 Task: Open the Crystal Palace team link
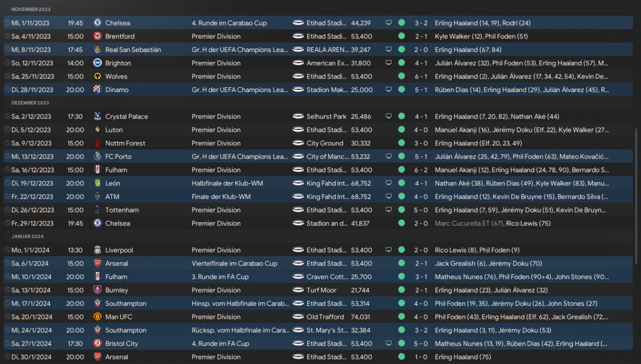point(127,117)
